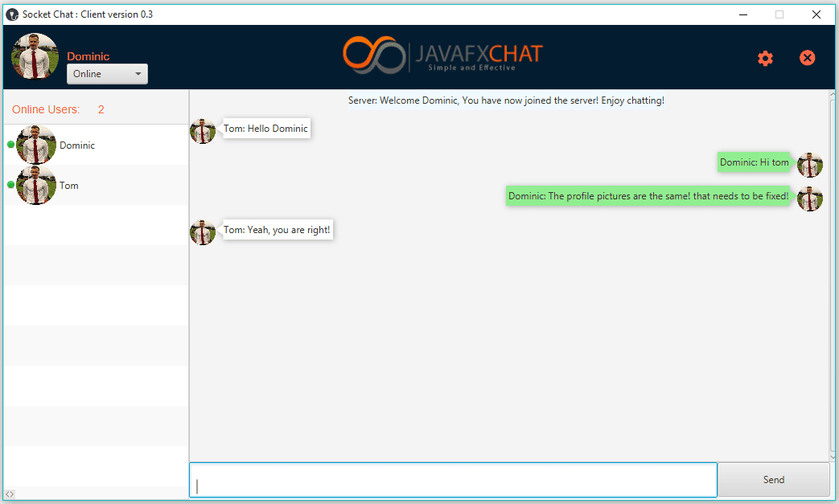Click Tom's avatar in the online users list
839x504 pixels.
[x=36, y=186]
